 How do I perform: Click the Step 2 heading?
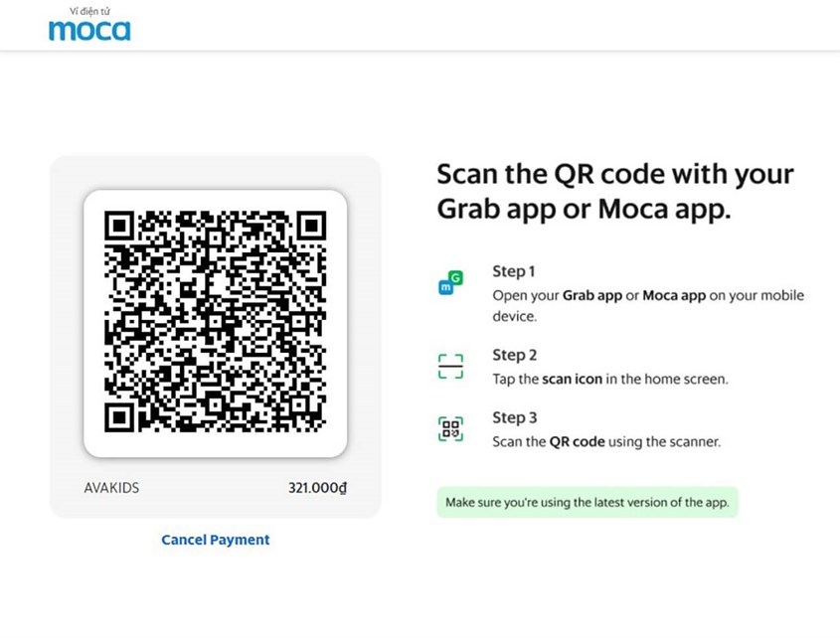tap(515, 355)
